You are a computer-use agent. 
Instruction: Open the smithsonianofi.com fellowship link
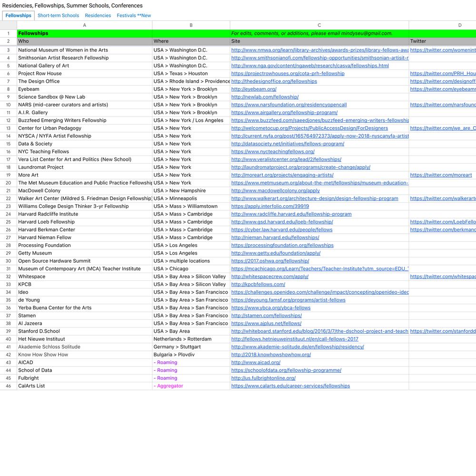[320, 58]
